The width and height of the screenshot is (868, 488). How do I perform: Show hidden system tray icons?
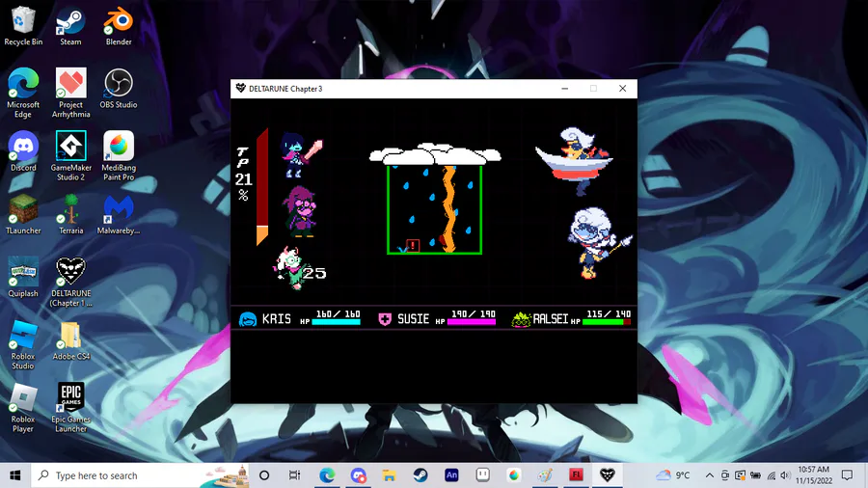[709, 475]
